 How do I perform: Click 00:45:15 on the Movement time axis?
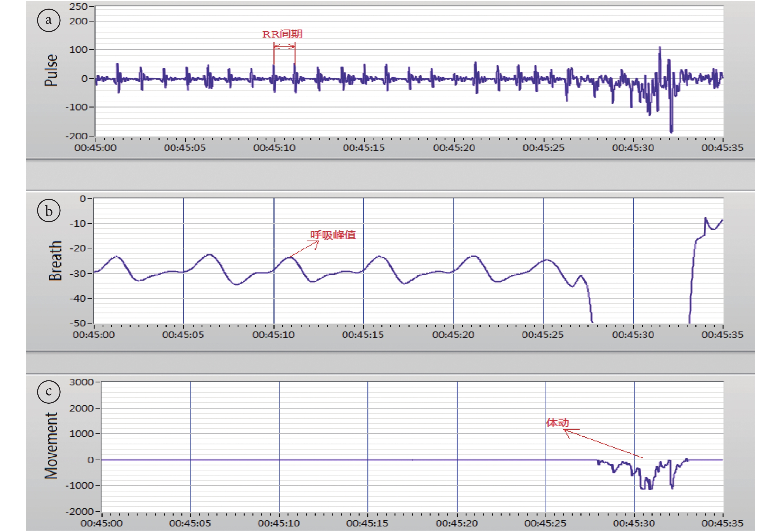click(367, 523)
